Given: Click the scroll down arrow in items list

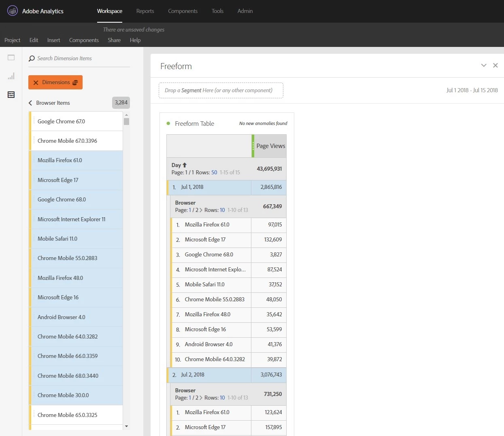Looking at the screenshot, I should click(x=126, y=426).
